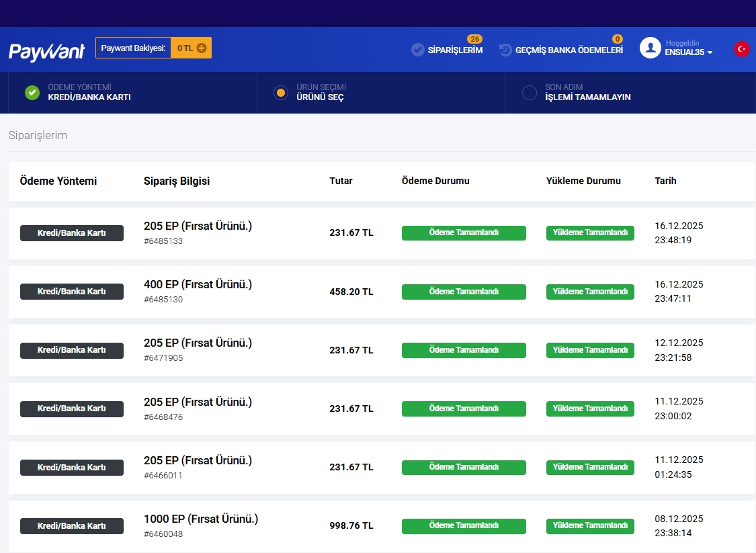Go to Ürünü Seç step
This screenshot has height=553, width=756.
tap(320, 97)
